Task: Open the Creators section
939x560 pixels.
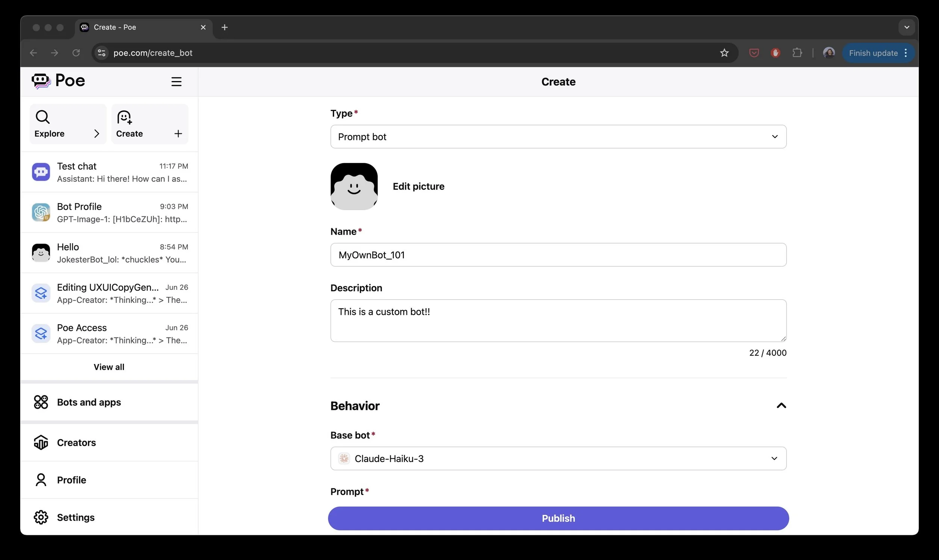Action: [x=76, y=442]
